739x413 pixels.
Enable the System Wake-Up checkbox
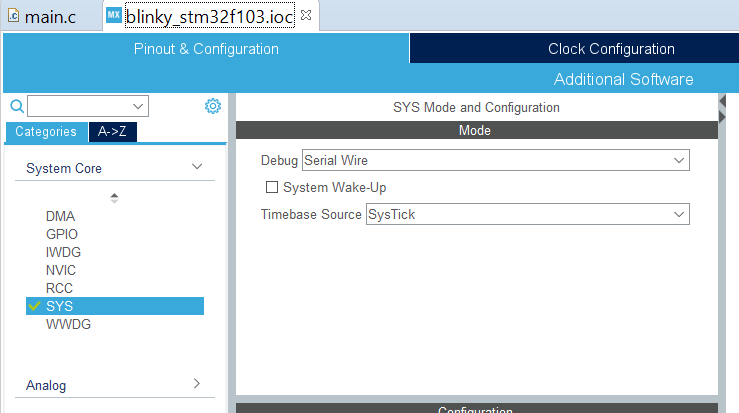pos(271,187)
